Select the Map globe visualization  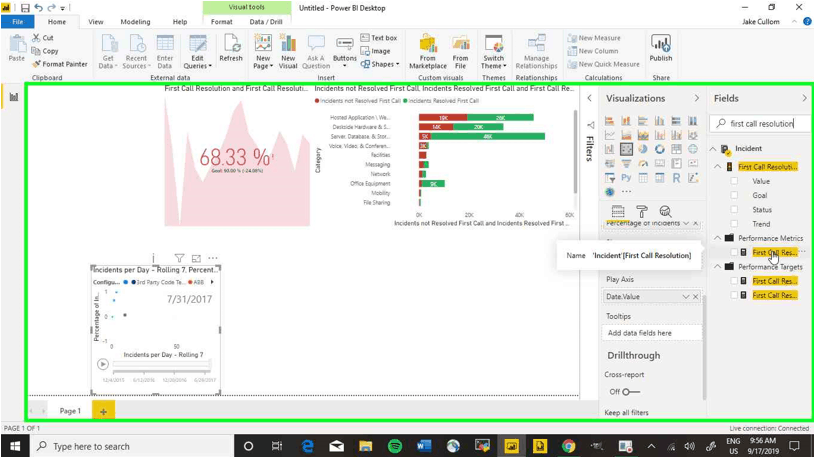point(693,149)
